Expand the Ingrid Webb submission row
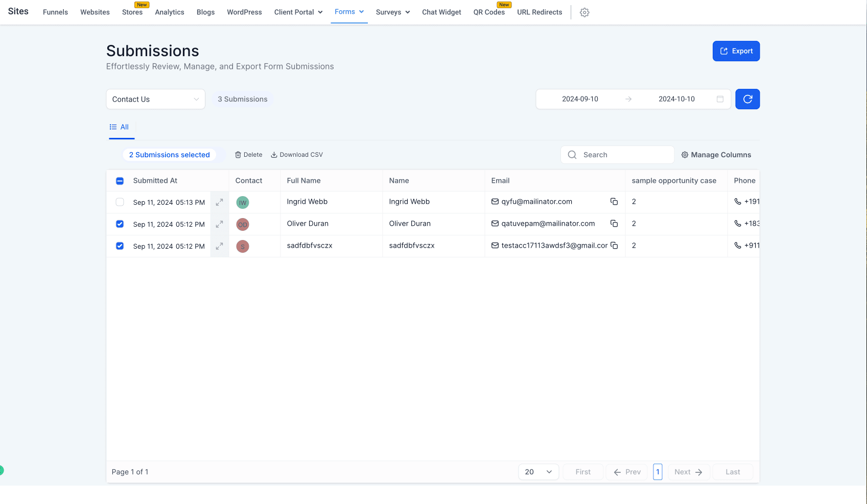 click(x=219, y=202)
